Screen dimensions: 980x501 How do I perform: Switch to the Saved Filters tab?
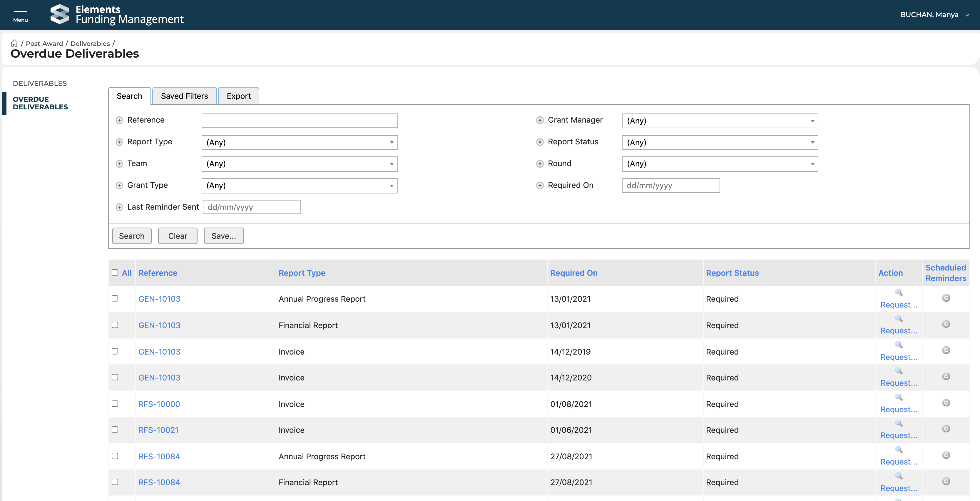click(184, 96)
